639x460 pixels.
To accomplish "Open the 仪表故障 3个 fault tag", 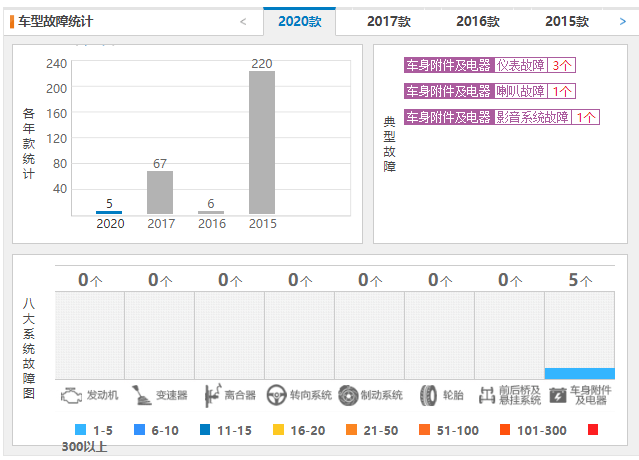I will (489, 65).
